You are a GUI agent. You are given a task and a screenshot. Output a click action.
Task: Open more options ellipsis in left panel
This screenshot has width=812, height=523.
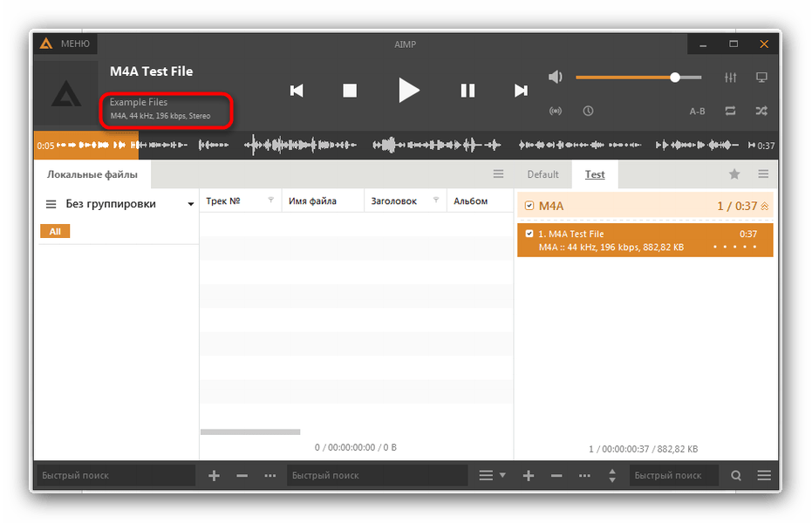click(x=270, y=475)
